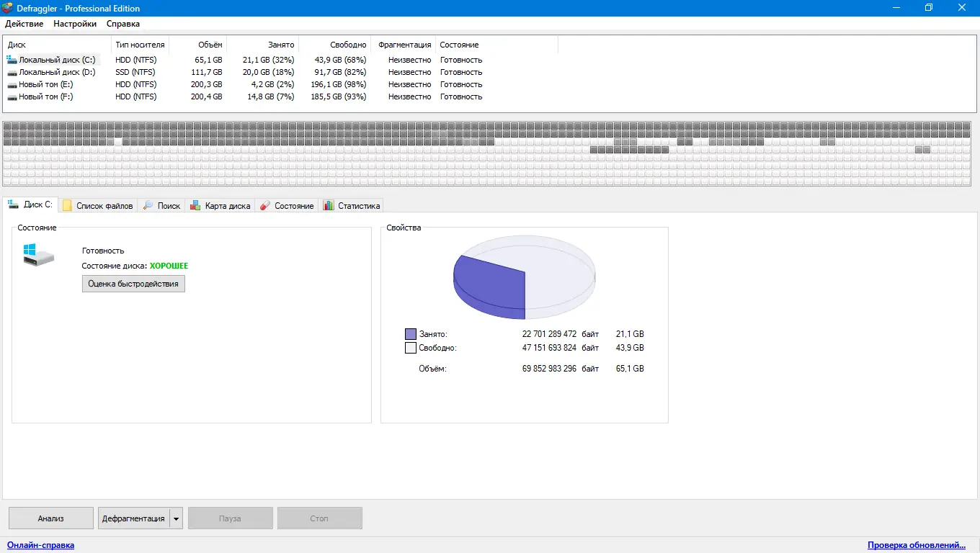Click the white Свободно color swatch
This screenshot has height=553, width=980.
(411, 348)
